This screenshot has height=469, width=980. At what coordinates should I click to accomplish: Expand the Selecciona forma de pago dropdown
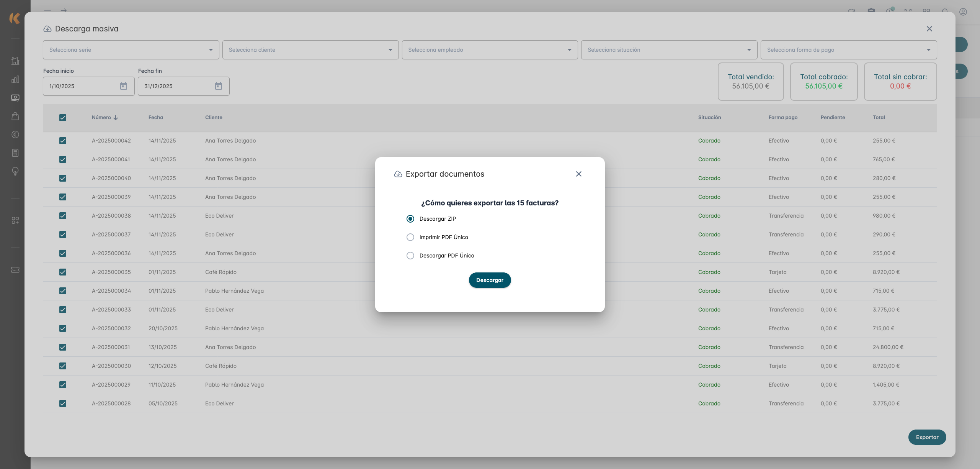848,50
